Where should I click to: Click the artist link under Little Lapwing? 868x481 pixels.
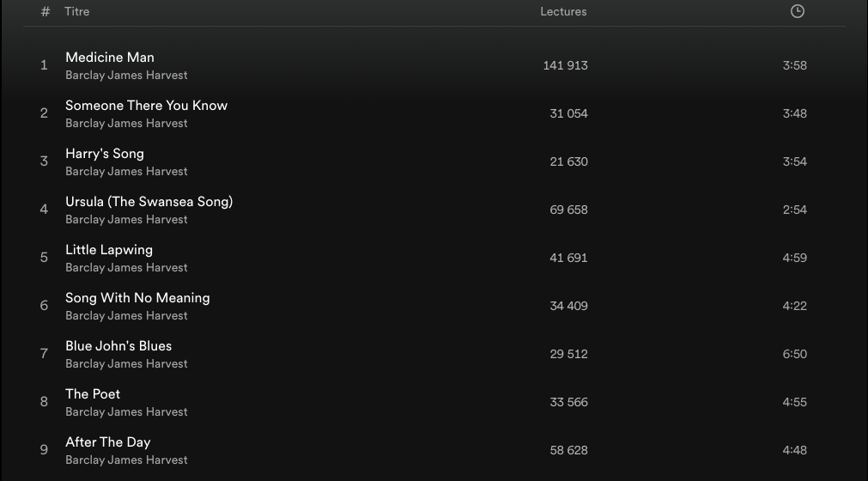pyautogui.click(x=126, y=268)
